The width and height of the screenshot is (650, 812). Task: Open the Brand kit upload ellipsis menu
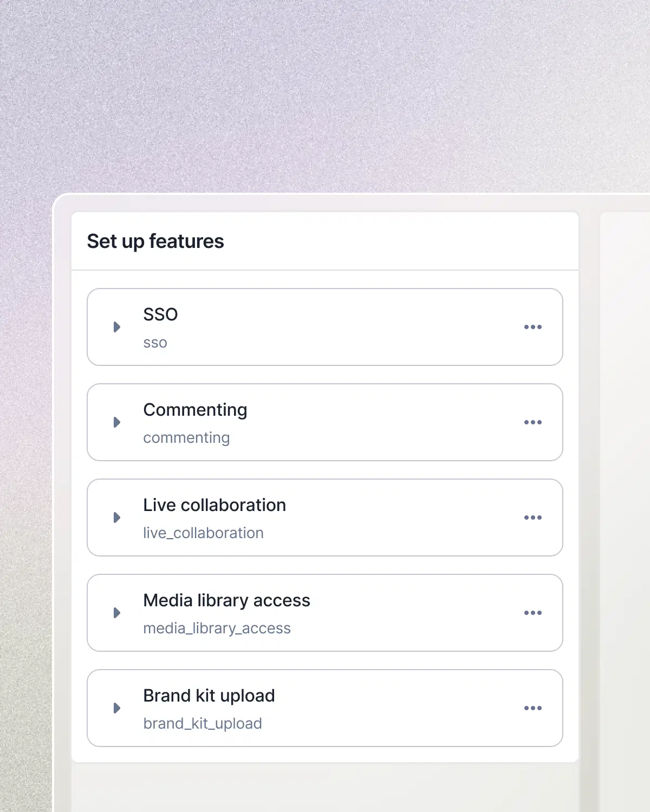click(532, 708)
